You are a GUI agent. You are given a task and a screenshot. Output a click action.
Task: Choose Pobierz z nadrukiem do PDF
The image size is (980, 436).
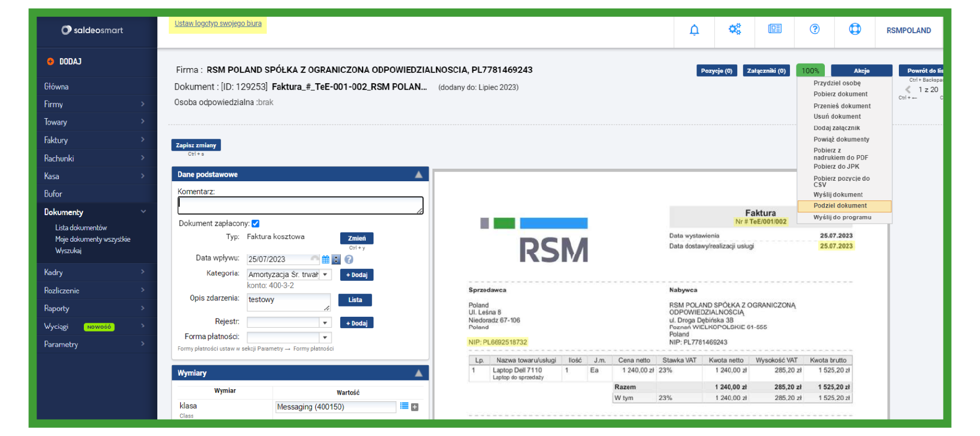point(841,154)
